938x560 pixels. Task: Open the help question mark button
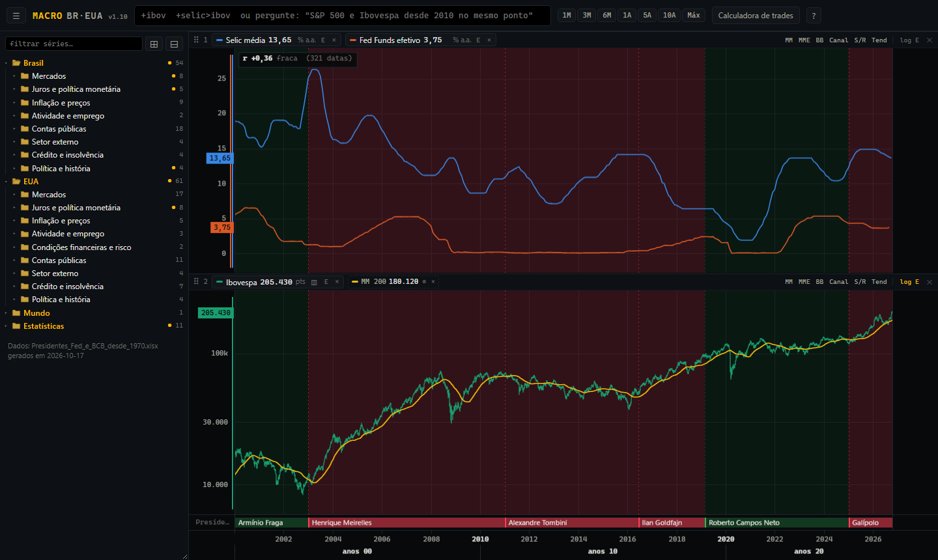point(814,16)
